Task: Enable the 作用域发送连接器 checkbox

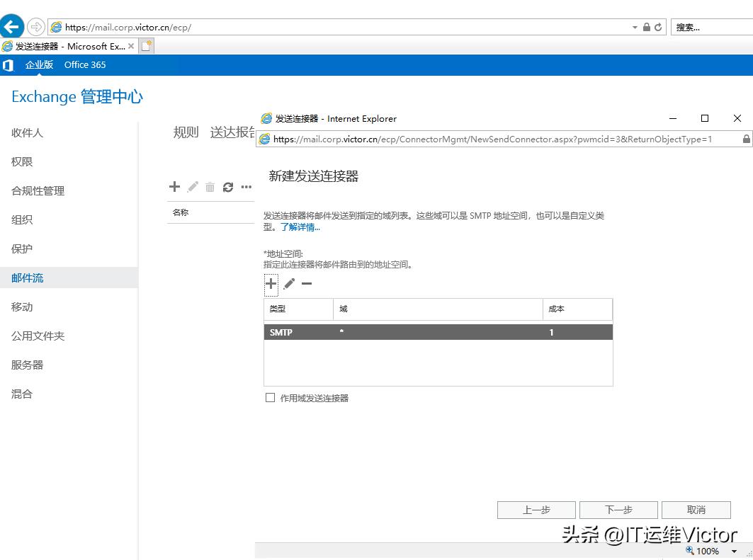Action: coord(270,397)
